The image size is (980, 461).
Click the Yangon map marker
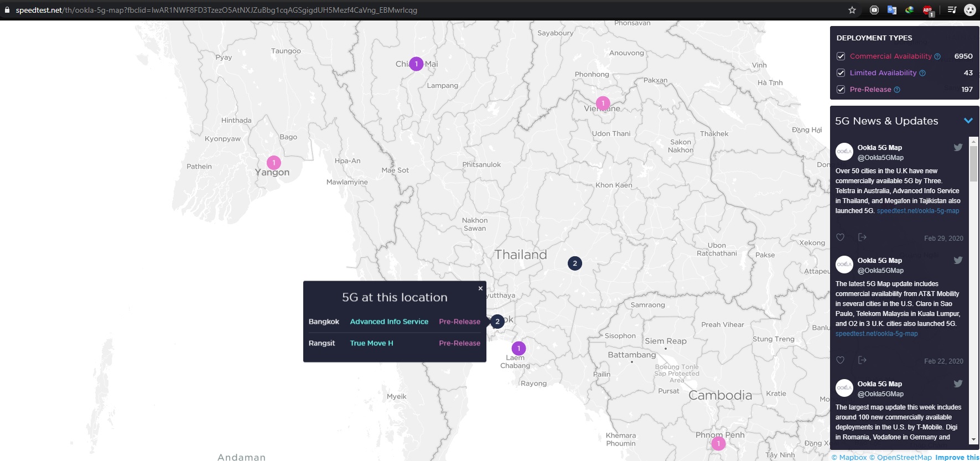(x=273, y=163)
